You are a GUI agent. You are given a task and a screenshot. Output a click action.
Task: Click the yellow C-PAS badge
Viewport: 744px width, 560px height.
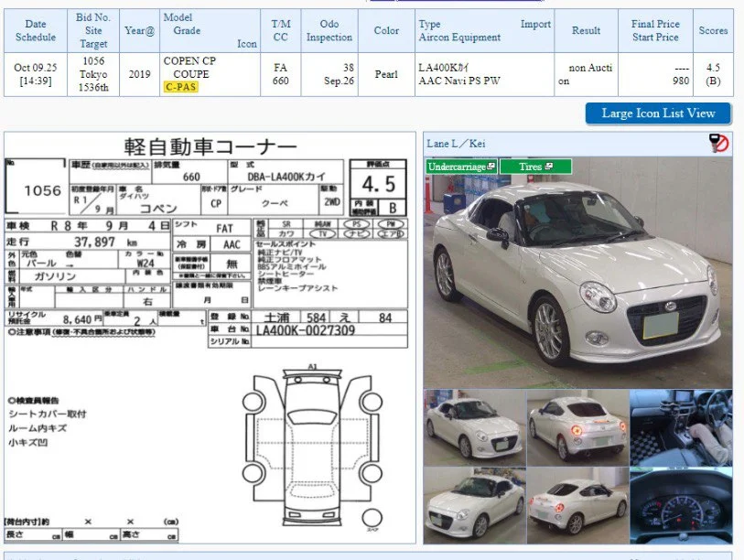coord(181,87)
